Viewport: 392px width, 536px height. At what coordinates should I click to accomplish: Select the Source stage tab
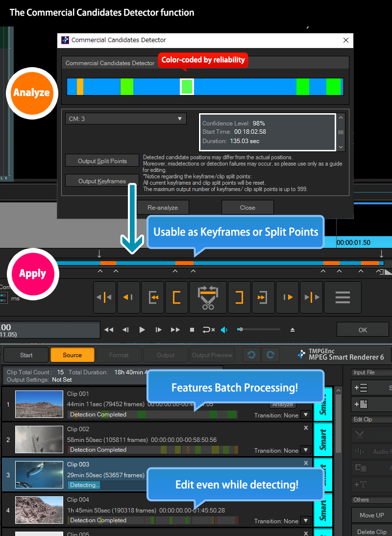(x=73, y=355)
